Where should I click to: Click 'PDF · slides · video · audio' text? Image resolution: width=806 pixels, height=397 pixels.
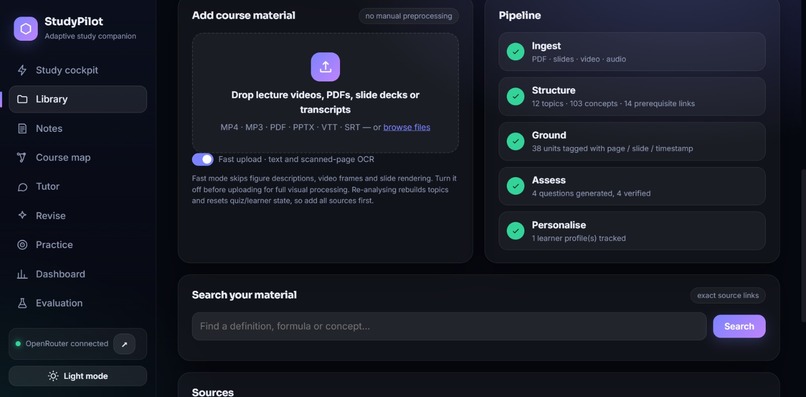[579, 59]
